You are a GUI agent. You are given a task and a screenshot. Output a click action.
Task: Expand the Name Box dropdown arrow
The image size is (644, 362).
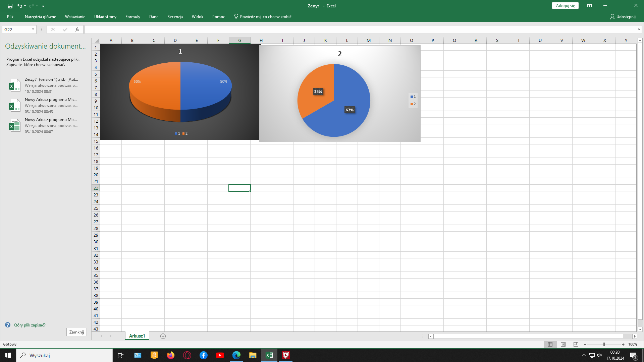point(33,29)
